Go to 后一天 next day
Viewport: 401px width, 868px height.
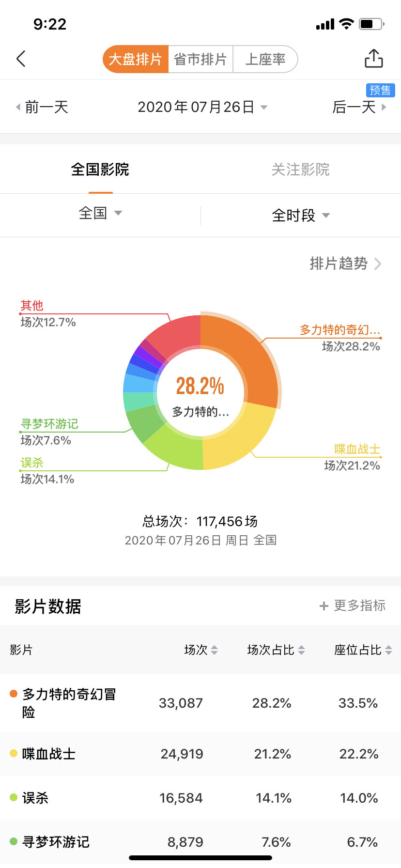[x=359, y=107]
